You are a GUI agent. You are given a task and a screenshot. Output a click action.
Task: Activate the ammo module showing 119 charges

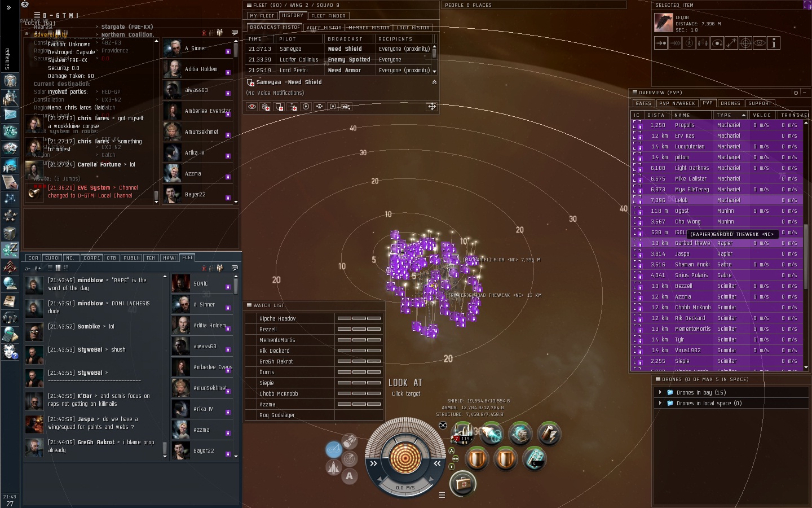pyautogui.click(x=462, y=433)
